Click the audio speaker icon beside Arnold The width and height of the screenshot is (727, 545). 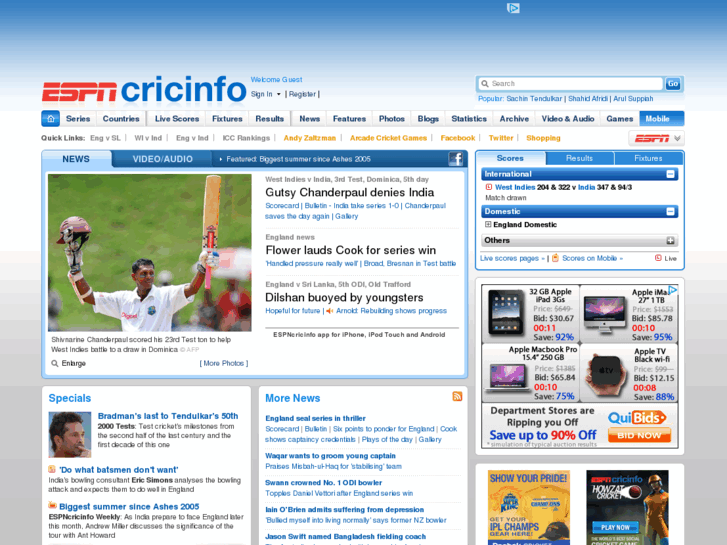[x=330, y=311]
